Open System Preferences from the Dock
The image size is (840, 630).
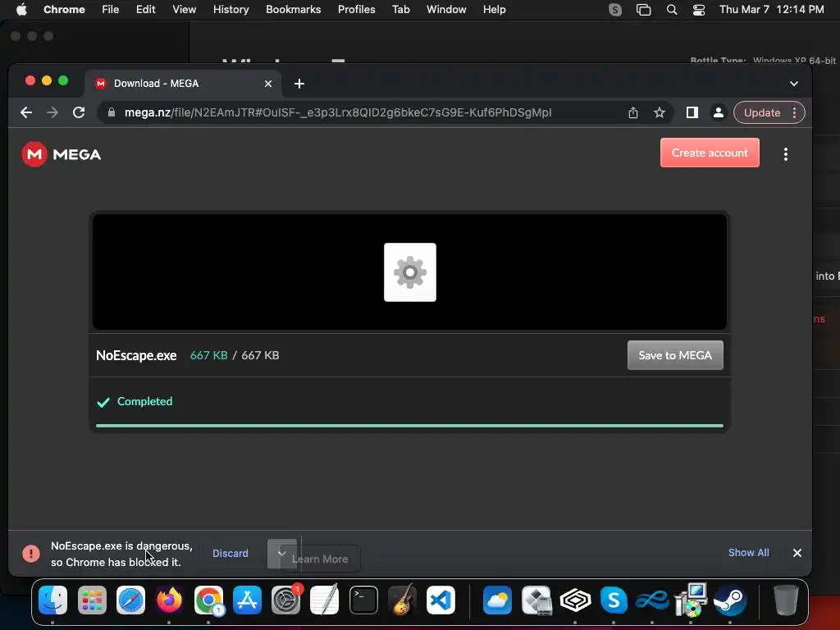pyautogui.click(x=285, y=600)
